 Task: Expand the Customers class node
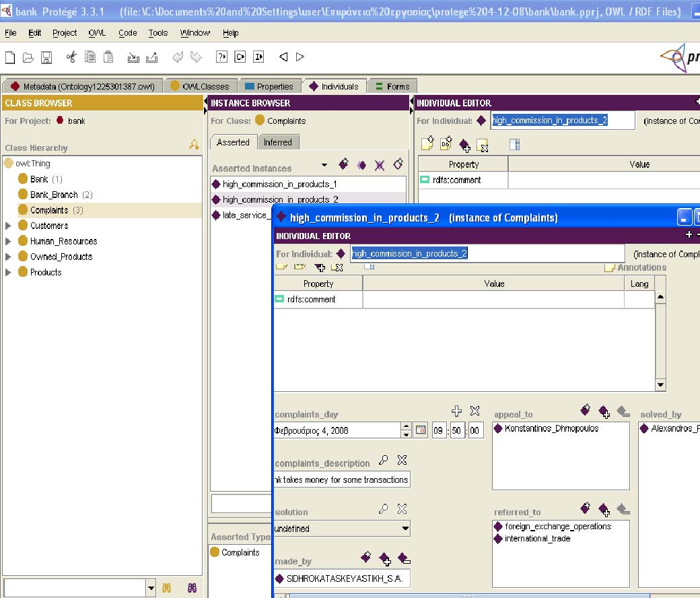[8, 226]
